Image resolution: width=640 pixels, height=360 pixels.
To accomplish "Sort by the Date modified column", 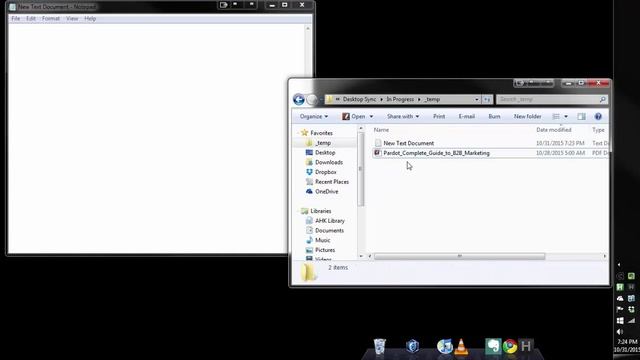I will (x=553, y=130).
